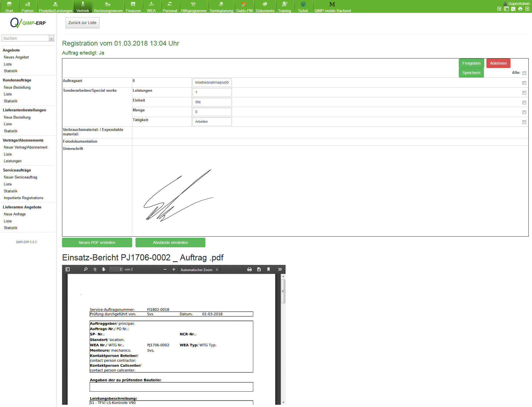Open the Automatischer Zoom dropdown
Viewport: 532px width, 407px height.
coord(199,270)
